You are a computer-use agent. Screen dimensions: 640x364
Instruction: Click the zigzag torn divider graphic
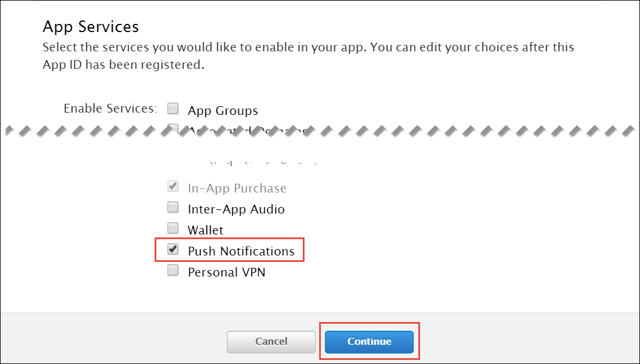[x=320, y=131]
